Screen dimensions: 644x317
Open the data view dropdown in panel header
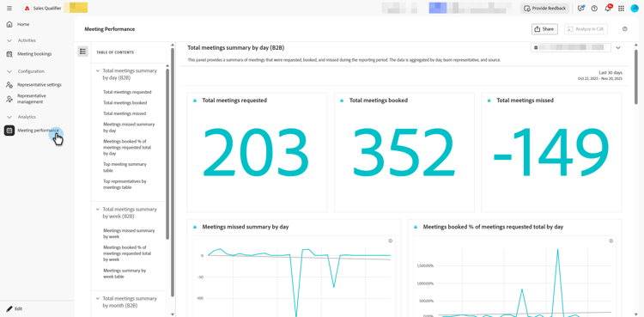click(570, 48)
